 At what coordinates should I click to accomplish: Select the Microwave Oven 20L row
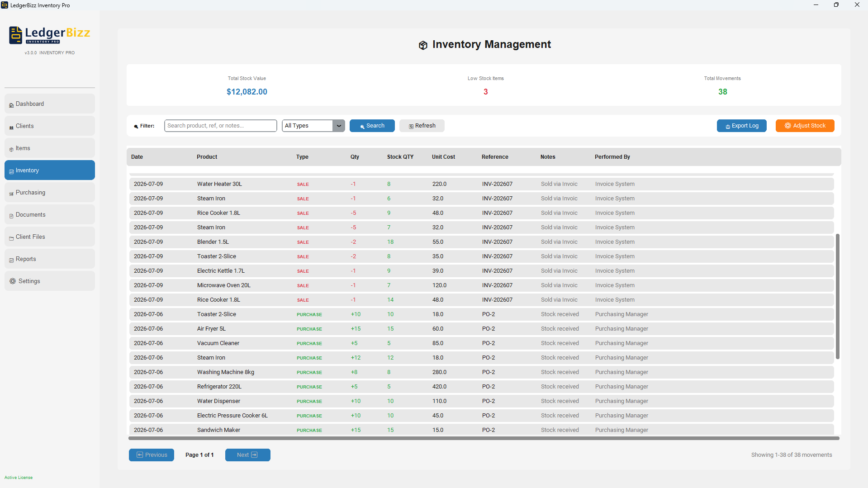pos(482,285)
